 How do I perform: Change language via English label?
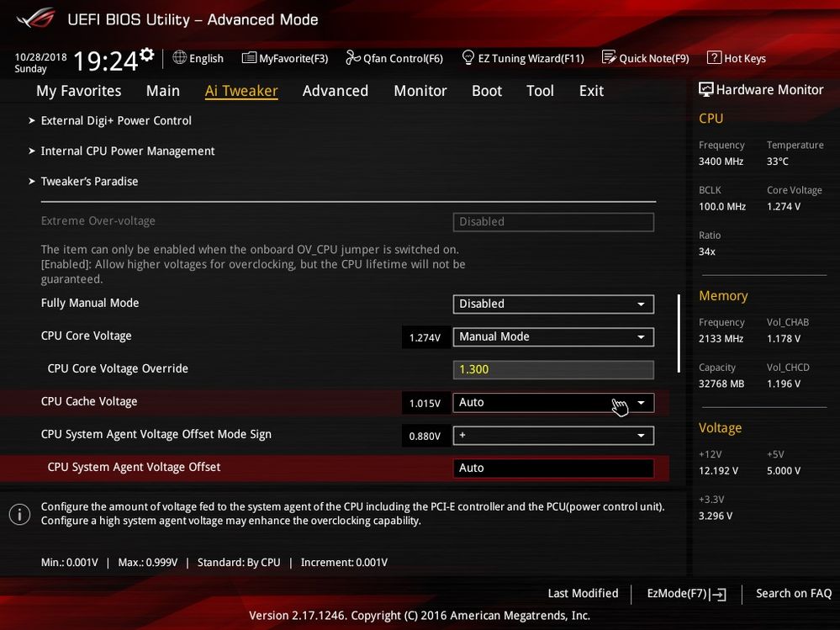click(206, 58)
